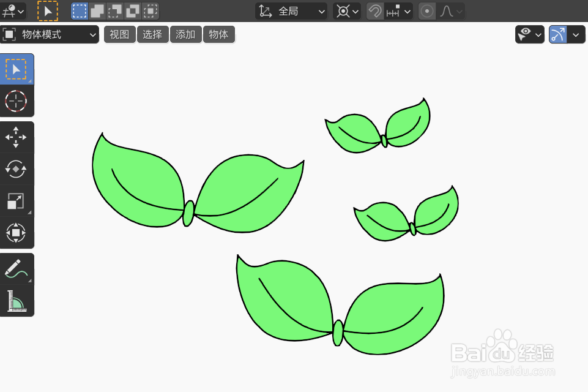This screenshot has width=588, height=392.
Task: Open the 全局 transform orientation dropdown
Action: (291, 10)
